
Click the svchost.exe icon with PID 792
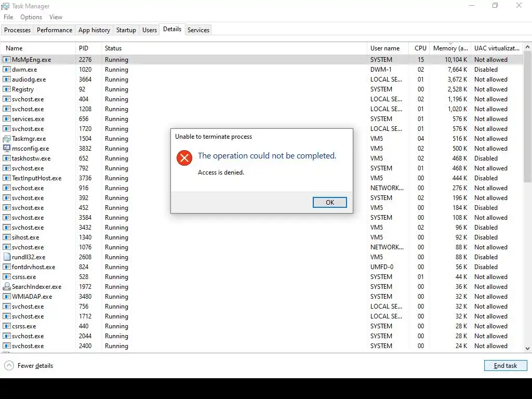pos(6,168)
